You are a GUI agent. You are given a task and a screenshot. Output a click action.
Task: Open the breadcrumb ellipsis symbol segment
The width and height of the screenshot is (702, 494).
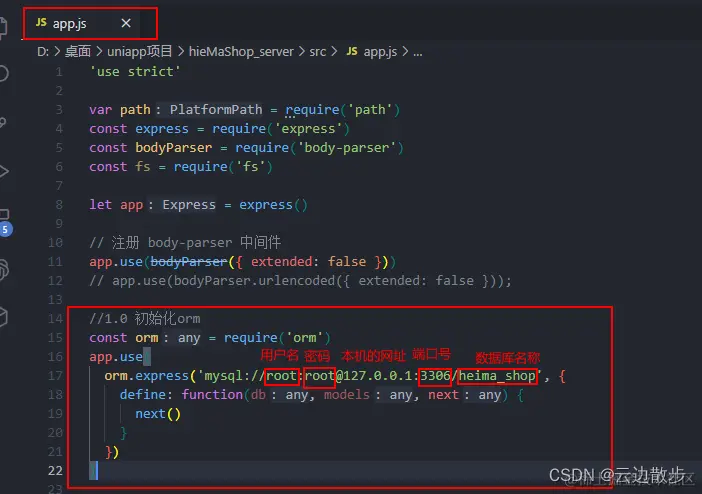pyautogui.click(x=417, y=52)
